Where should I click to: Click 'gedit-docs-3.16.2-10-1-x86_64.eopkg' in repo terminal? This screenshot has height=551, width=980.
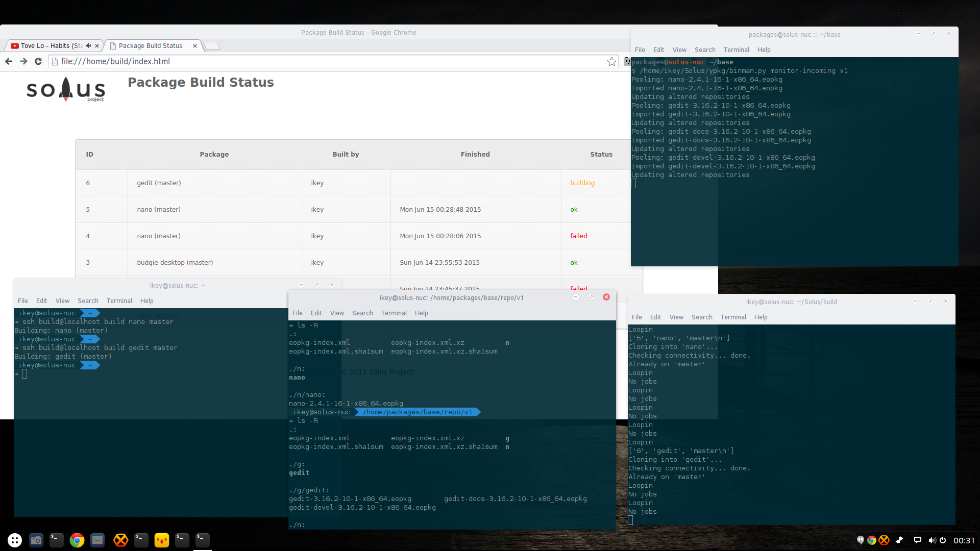pyautogui.click(x=516, y=498)
